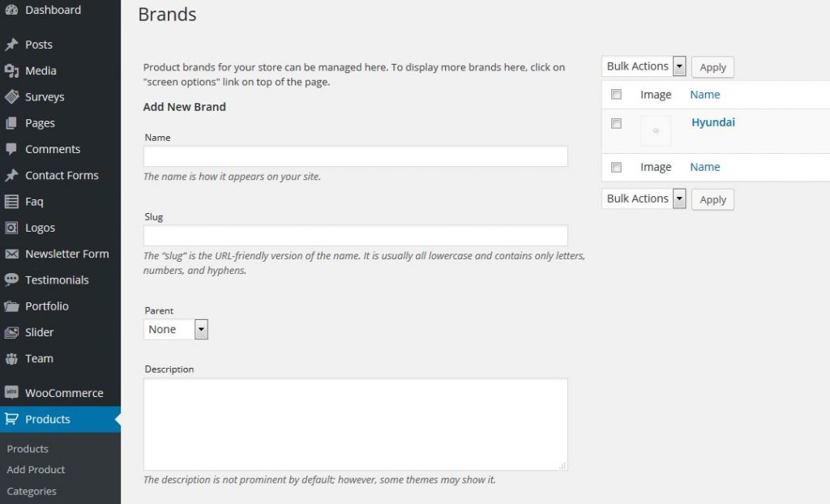Open the Products submenu link
Image resolution: width=830 pixels, height=504 pixels.
[28, 449]
